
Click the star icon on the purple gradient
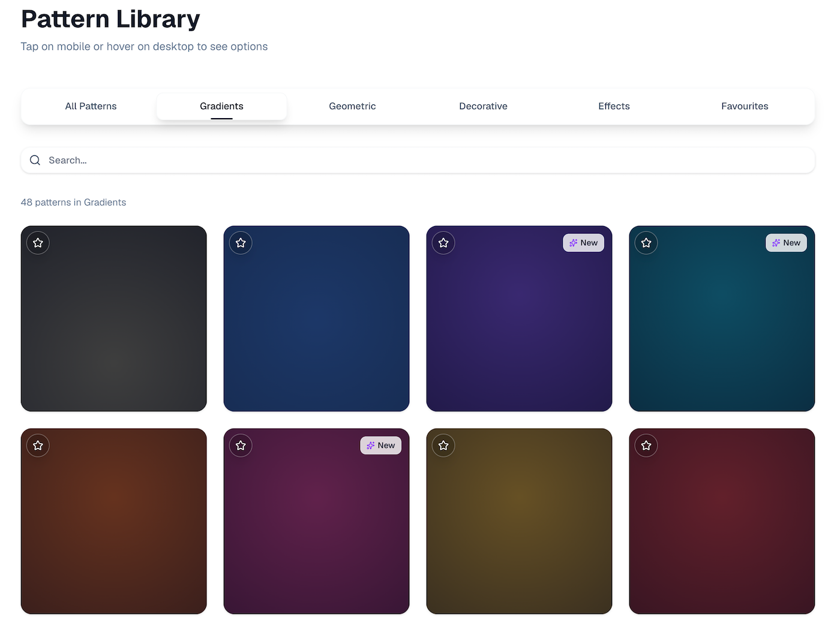443,243
